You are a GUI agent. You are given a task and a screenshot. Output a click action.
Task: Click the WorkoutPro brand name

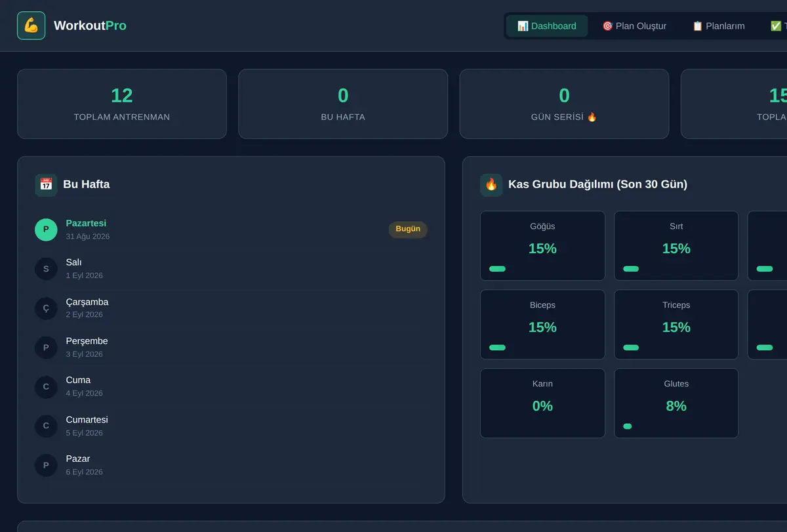[x=90, y=26]
